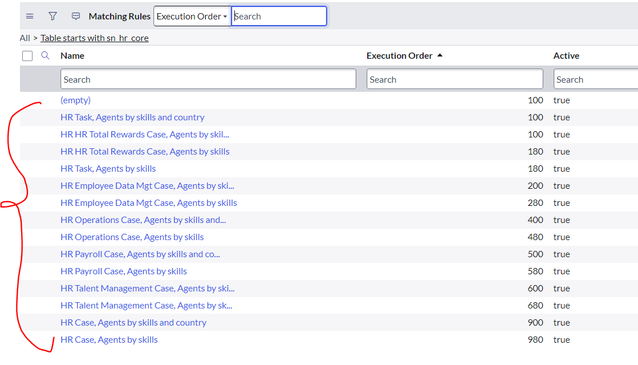Screen dimensions: 638x365
Task: Click the execution order value 900
Action: pyautogui.click(x=535, y=322)
